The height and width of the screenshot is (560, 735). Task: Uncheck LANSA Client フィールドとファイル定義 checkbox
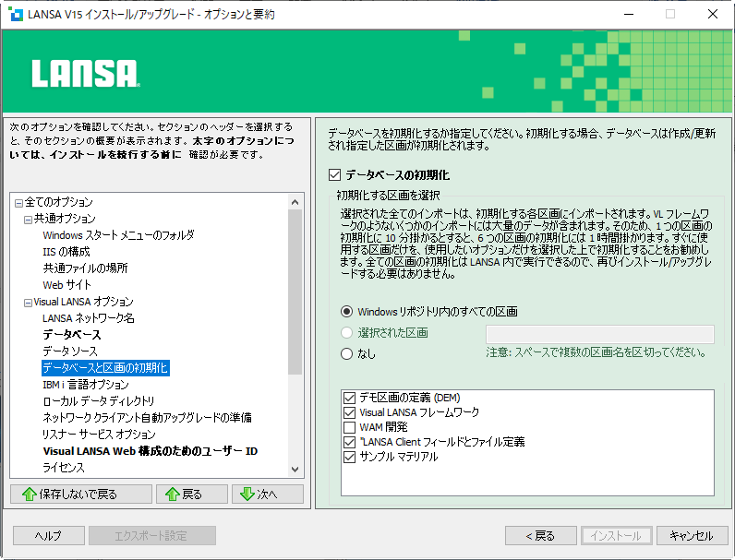point(349,442)
